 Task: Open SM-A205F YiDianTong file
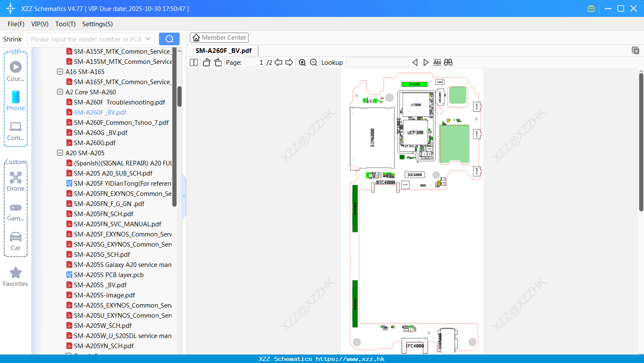(x=119, y=183)
